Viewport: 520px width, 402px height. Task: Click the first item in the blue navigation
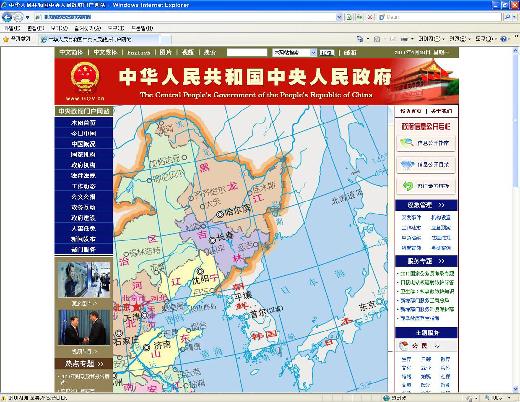tap(83, 123)
